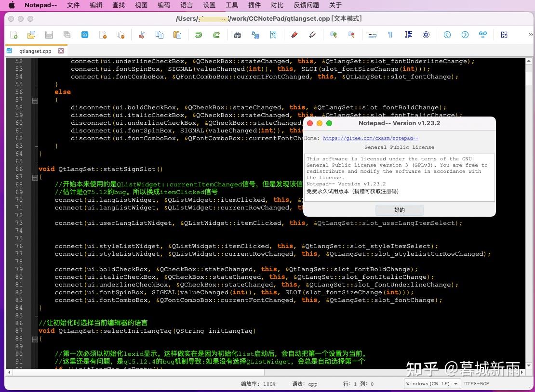The height and width of the screenshot is (392, 535).
Task: Click the UTF8-BOM encoding status item
Action: click(476, 384)
